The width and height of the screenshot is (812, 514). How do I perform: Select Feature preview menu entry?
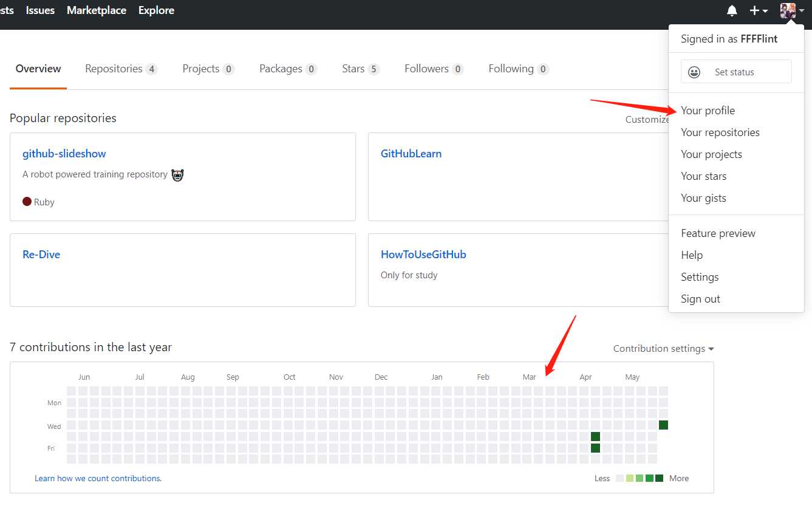point(718,233)
